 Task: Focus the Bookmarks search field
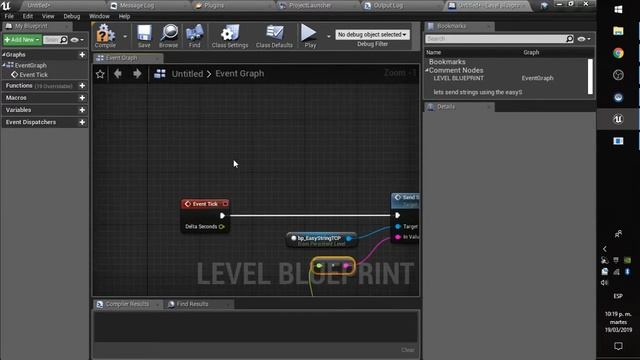click(495, 39)
